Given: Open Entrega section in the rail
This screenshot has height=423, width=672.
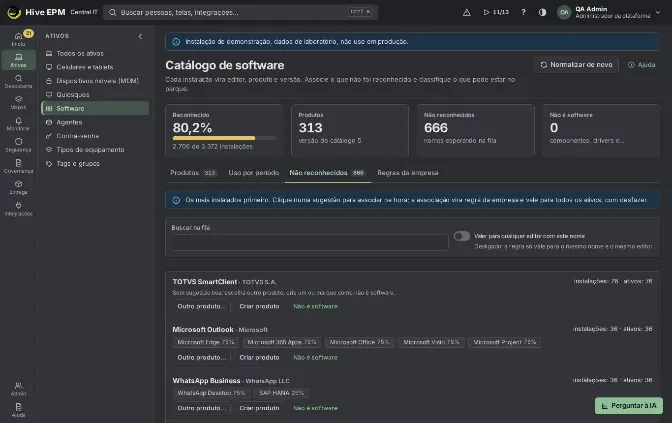Looking at the screenshot, I should coord(18,187).
